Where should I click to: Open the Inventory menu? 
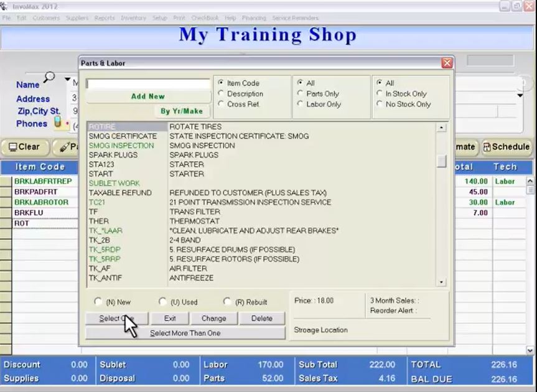coord(133,18)
